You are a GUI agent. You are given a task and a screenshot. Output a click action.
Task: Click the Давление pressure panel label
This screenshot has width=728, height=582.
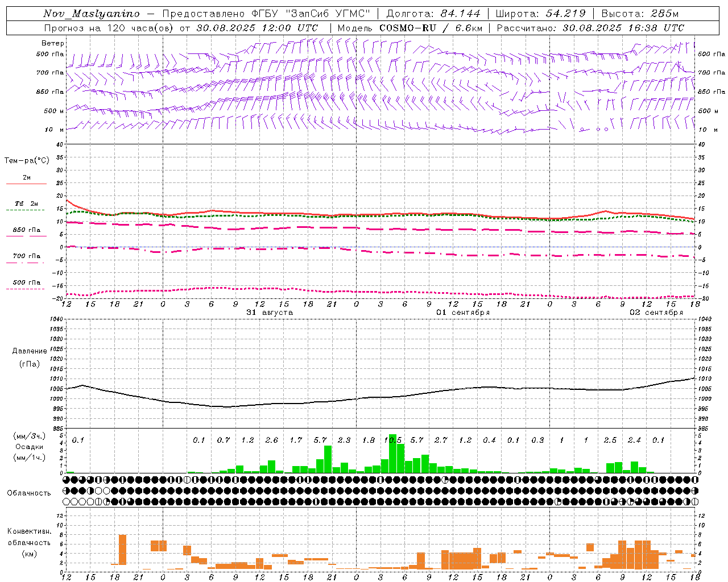30,351
